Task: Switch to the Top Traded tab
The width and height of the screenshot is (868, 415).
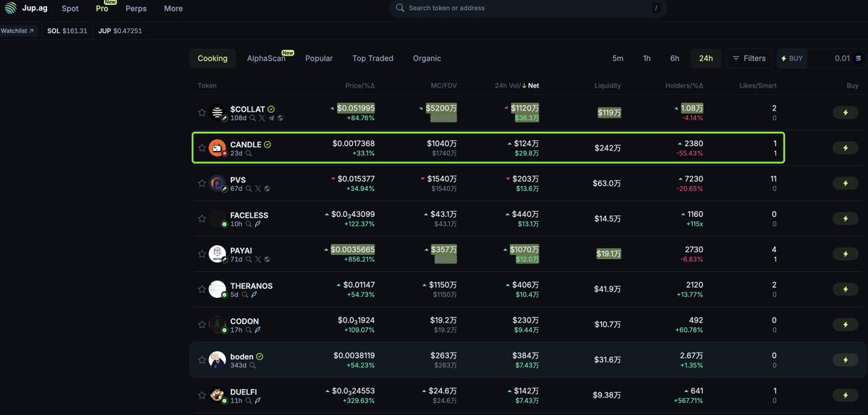Action: click(x=373, y=59)
